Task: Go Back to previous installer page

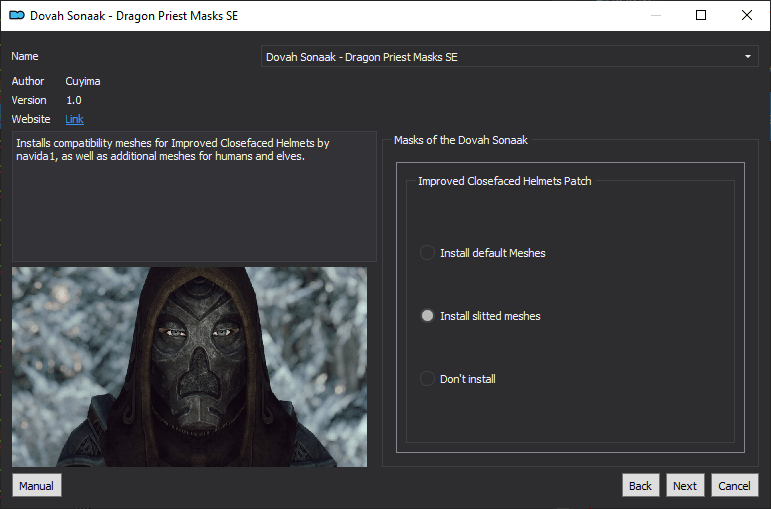Action: point(640,486)
